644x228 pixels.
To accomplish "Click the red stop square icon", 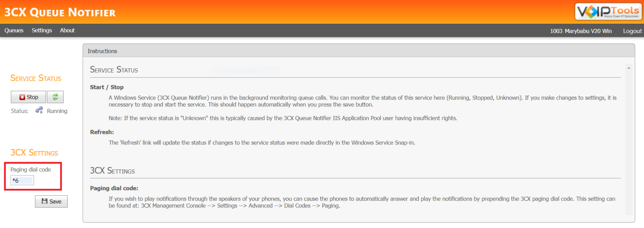I will [22, 97].
